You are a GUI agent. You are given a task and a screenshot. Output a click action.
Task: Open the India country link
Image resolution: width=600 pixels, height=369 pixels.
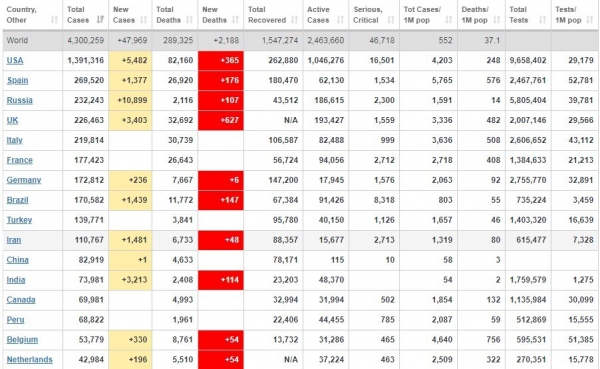(x=16, y=280)
